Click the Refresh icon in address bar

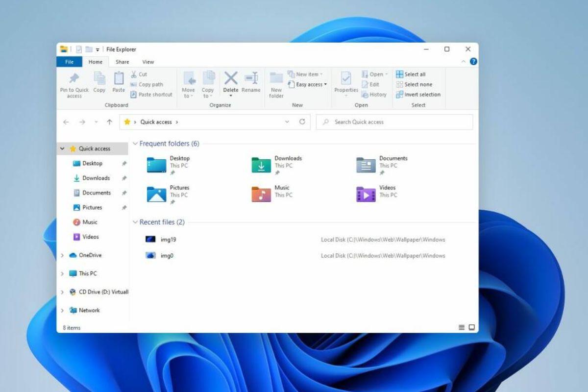point(302,122)
